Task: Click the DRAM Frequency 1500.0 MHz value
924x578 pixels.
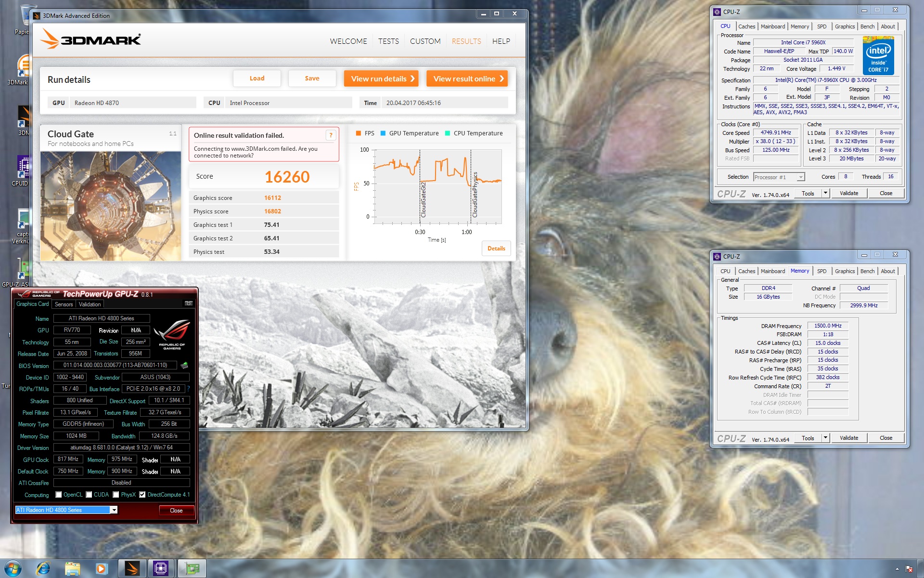Action: click(828, 326)
